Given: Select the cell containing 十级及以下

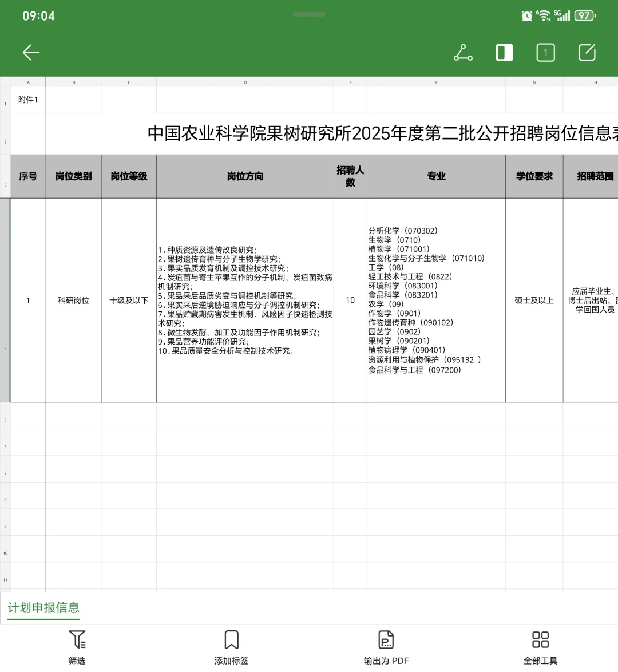Looking at the screenshot, I should pyautogui.click(x=129, y=300).
